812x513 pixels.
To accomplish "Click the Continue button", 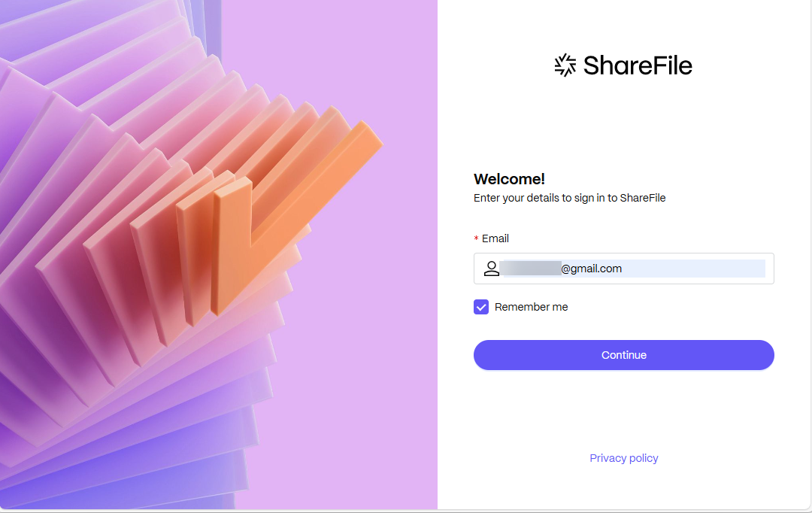I will [623, 355].
